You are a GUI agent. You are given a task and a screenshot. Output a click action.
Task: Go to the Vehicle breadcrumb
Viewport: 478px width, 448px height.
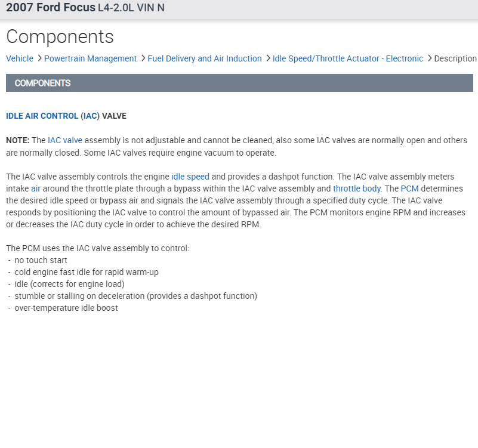20,58
